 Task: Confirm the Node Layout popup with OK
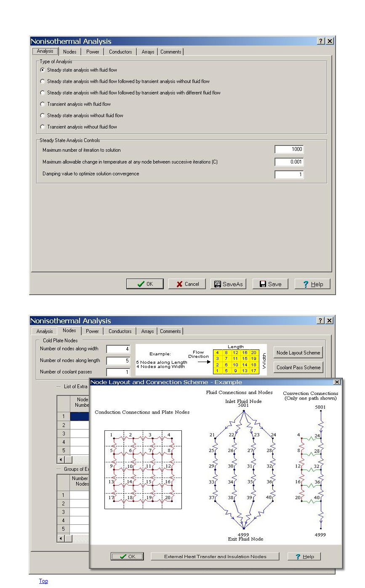(x=128, y=556)
